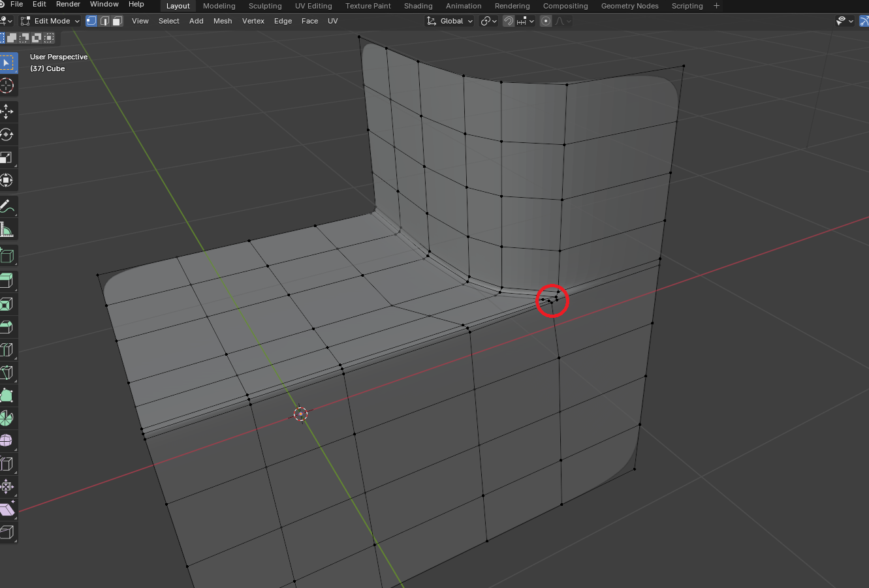This screenshot has height=588, width=869.
Task: Open the viewport View menu
Action: pos(140,21)
